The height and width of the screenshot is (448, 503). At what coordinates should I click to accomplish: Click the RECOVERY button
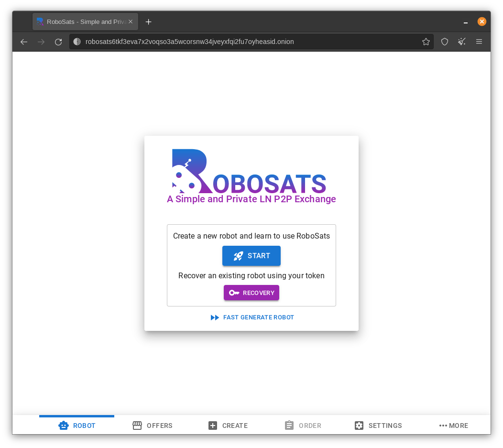coord(251,293)
